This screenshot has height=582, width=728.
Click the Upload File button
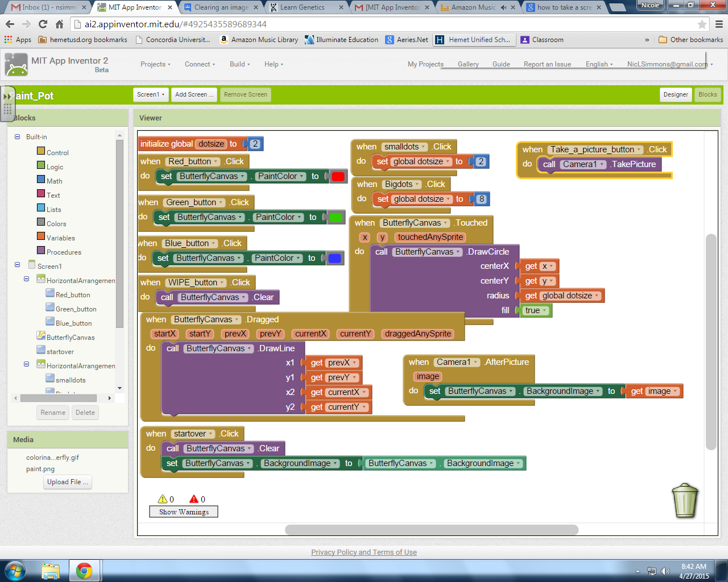(x=67, y=482)
